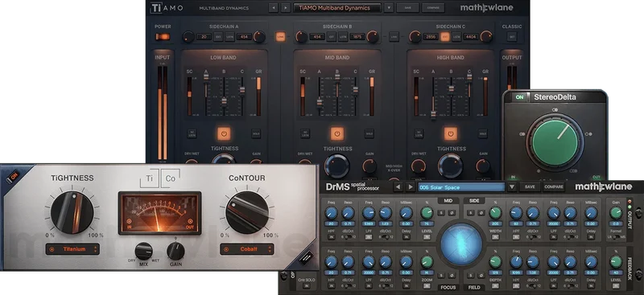The width and height of the screenshot is (644, 295).
Task: Click SAVE in the DrMS header
Action: point(530,187)
